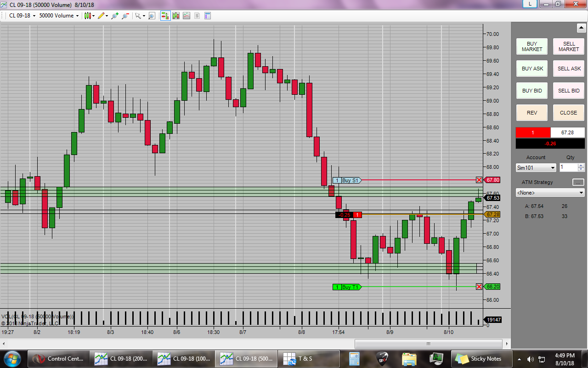Click the 67.28 entry price label
The width and height of the screenshot is (588, 368).
[x=492, y=214]
